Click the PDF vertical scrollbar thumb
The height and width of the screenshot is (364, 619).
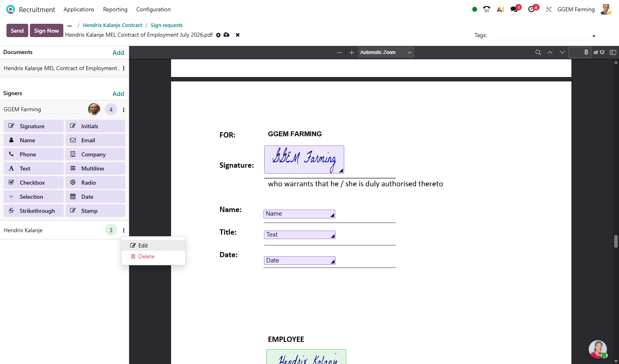coord(616,241)
